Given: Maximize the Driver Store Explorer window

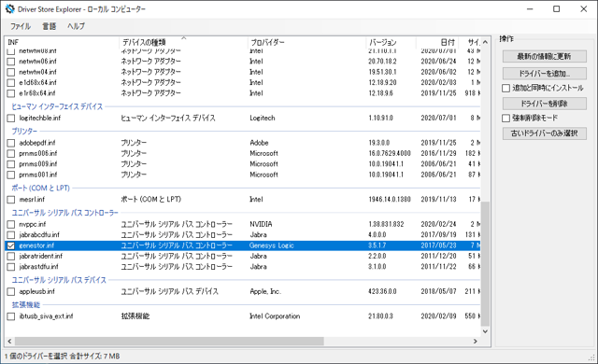Looking at the screenshot, I should pos(557,9).
